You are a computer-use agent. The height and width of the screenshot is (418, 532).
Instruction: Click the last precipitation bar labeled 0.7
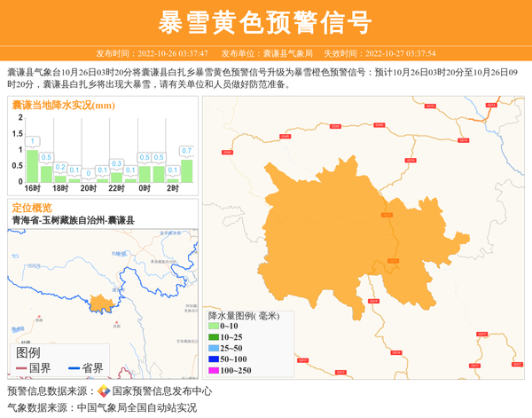click(186, 171)
